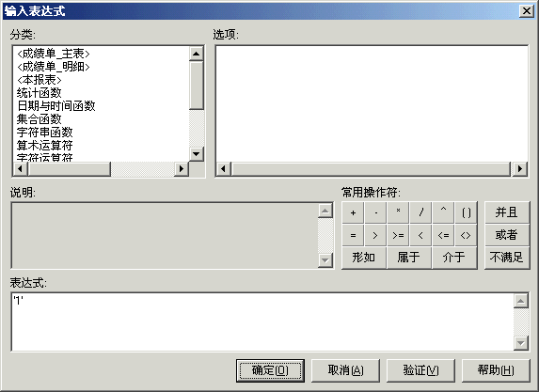539x392 pixels.
Task: Click the equals sign operator button
Action: point(353,236)
